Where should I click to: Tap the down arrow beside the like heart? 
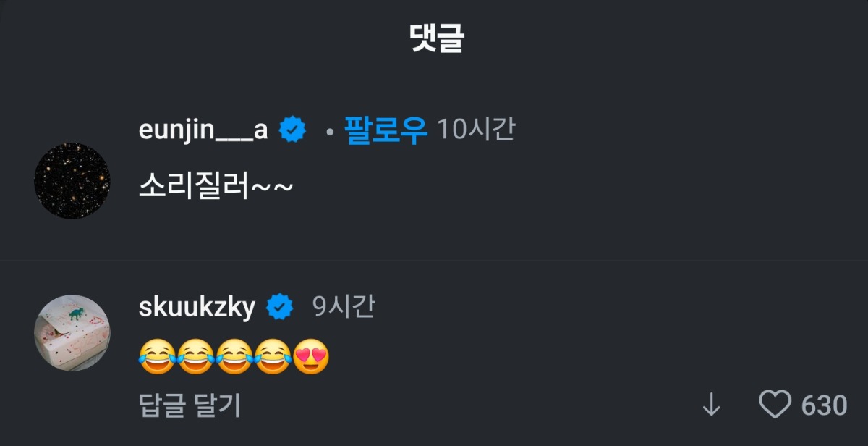point(711,405)
